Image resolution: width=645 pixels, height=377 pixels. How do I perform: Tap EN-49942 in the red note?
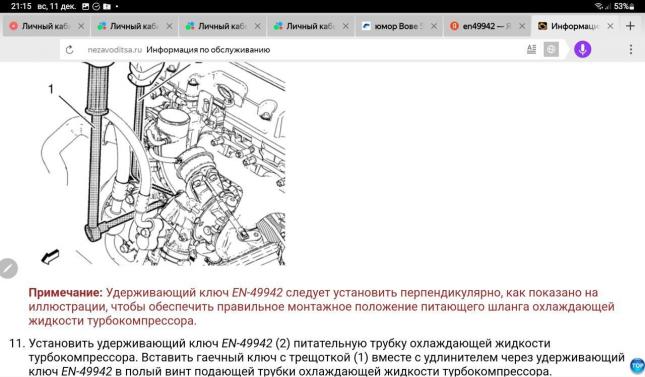click(x=257, y=293)
